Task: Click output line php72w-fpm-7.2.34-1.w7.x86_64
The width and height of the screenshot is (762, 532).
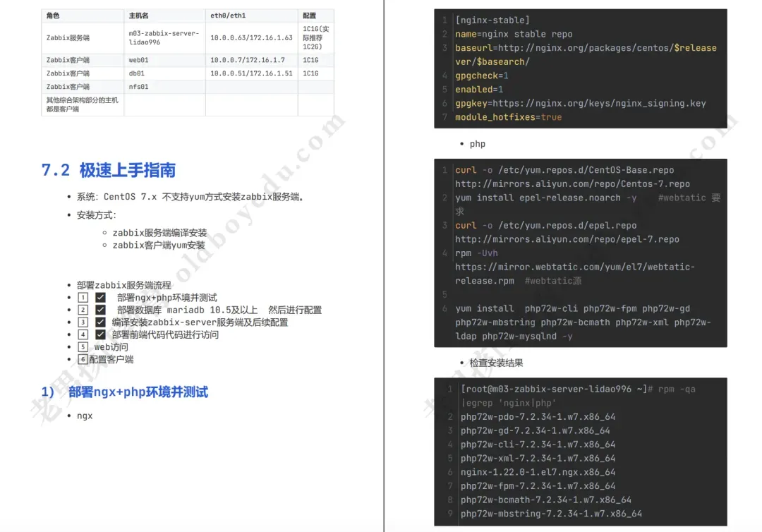Action: (538, 486)
